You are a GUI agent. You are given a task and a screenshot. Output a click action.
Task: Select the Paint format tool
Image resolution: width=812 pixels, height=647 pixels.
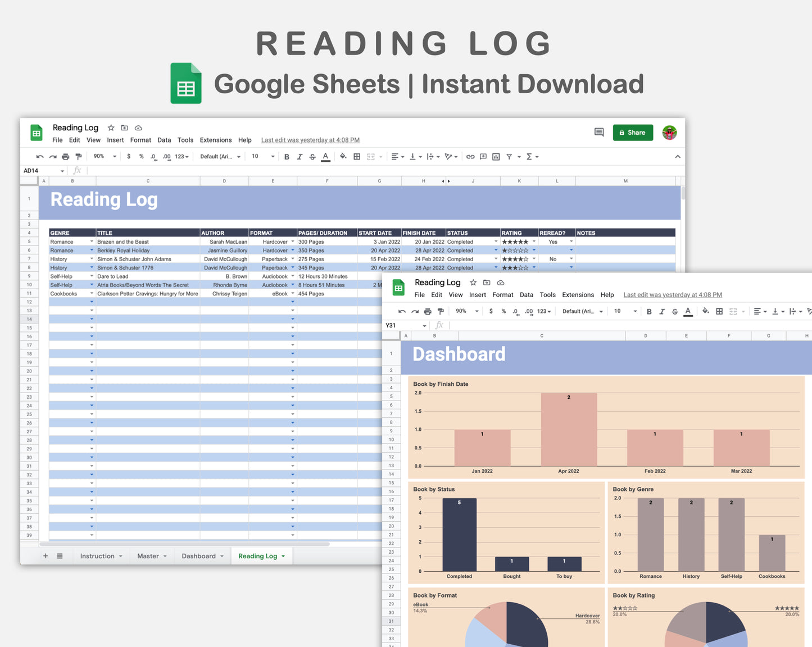[x=79, y=156]
